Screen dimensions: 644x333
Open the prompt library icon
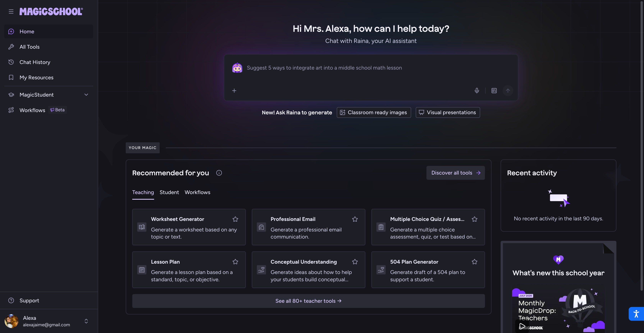point(494,90)
